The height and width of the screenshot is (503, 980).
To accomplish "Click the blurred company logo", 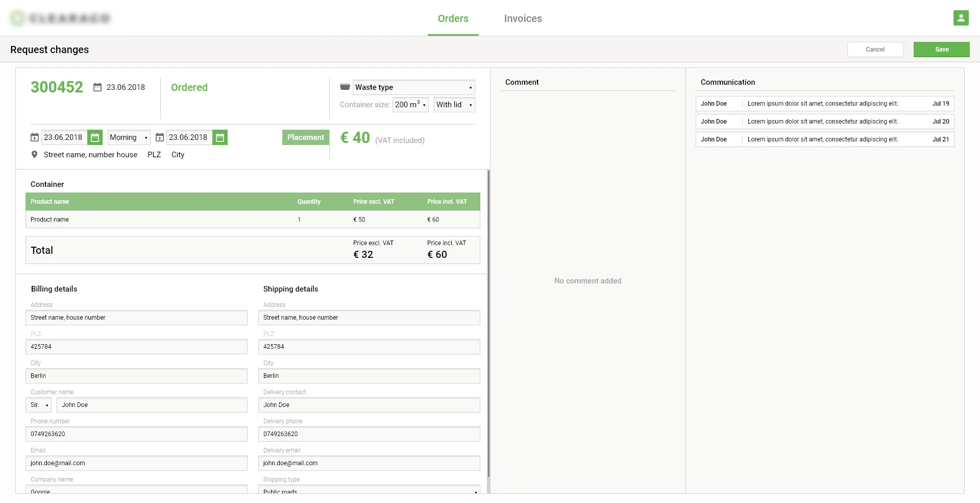I will [x=61, y=18].
